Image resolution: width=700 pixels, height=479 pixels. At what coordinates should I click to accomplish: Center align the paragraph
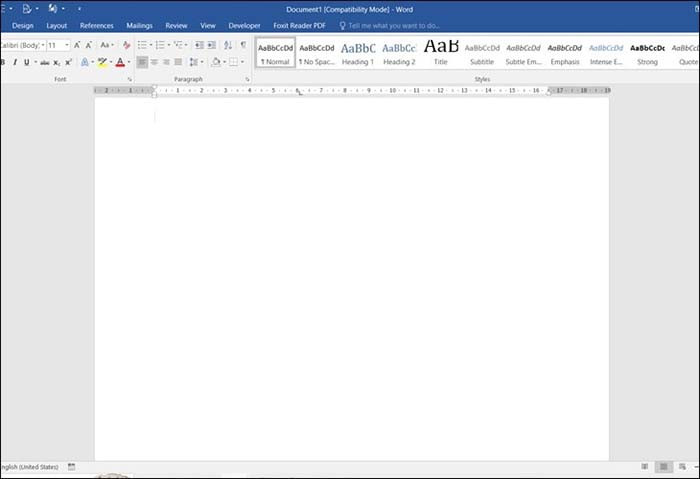(154, 62)
